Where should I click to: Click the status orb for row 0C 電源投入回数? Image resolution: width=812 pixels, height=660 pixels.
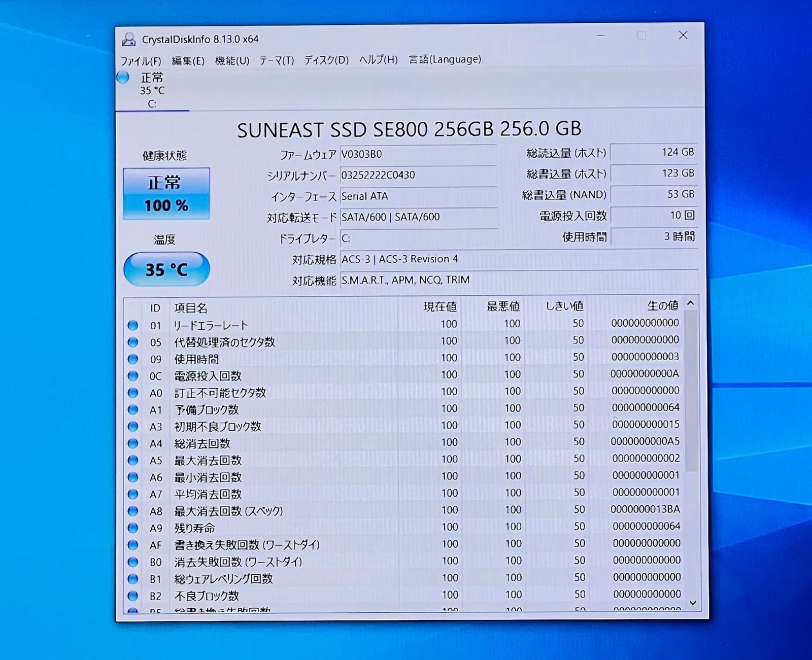[x=133, y=376]
